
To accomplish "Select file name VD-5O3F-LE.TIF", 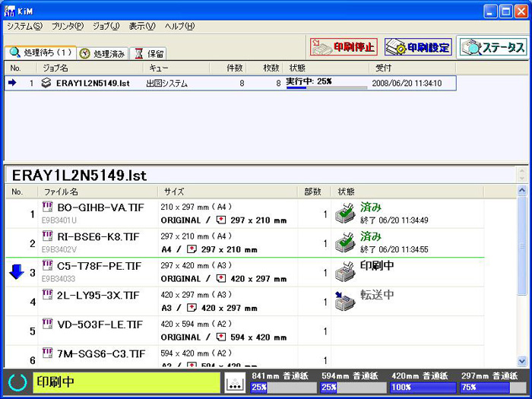I will coord(100,325).
